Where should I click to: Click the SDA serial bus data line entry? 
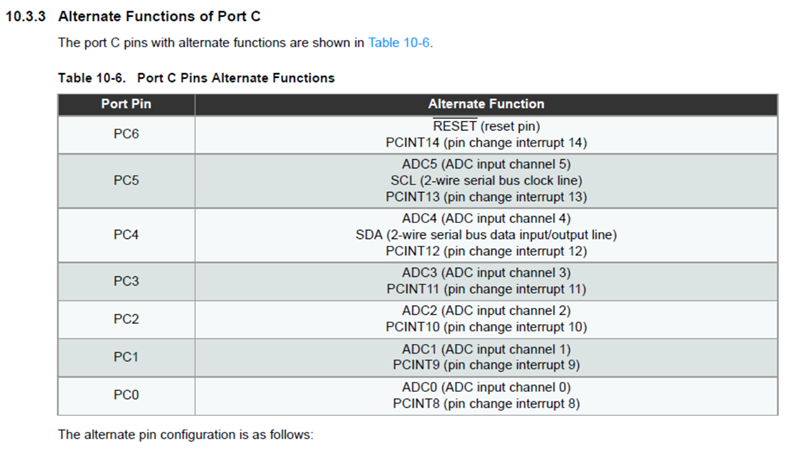pos(486,235)
